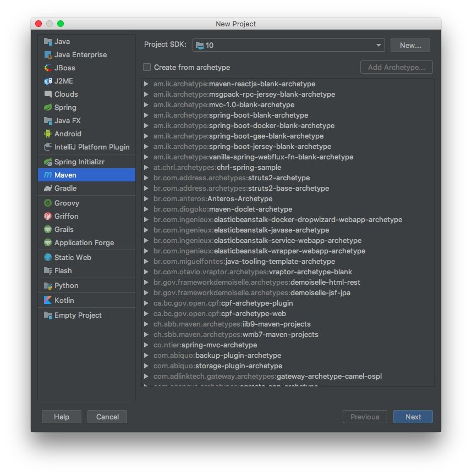Click the Previous button

coord(365,417)
